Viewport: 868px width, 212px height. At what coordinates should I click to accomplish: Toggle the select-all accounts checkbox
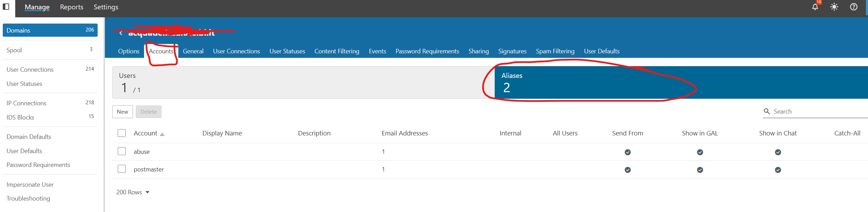[x=122, y=133]
